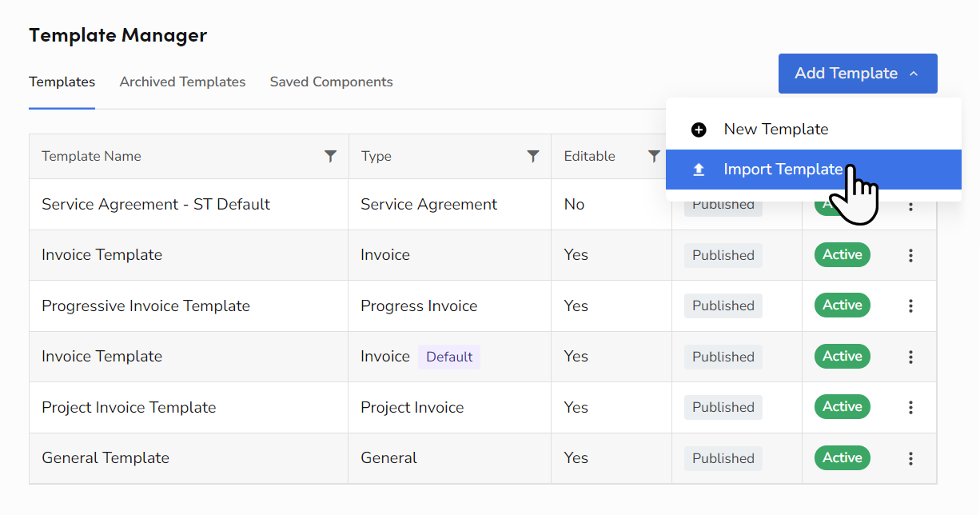Open the Saved Components tab
This screenshot has height=515, width=980.
tap(331, 82)
